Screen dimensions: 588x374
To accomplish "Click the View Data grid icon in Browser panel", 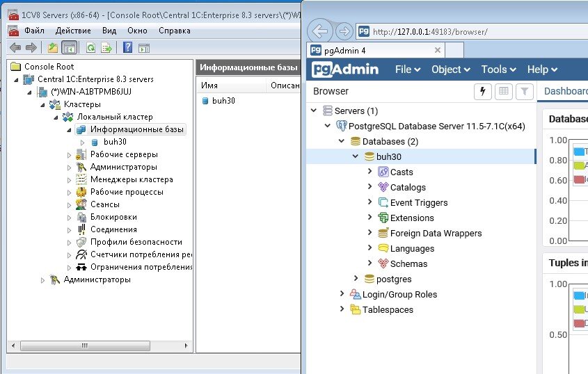I will (x=504, y=91).
